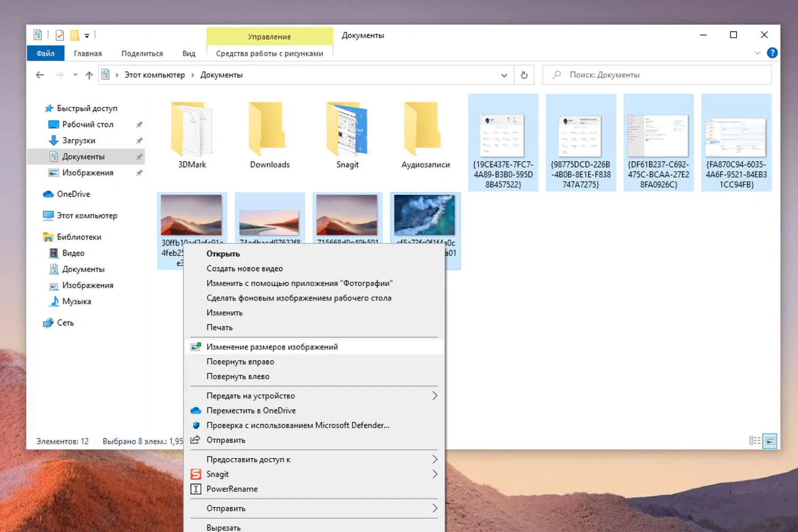Expand the "Отправить" submenu arrow
Image resolution: width=798 pixels, height=532 pixels.
[x=435, y=508]
